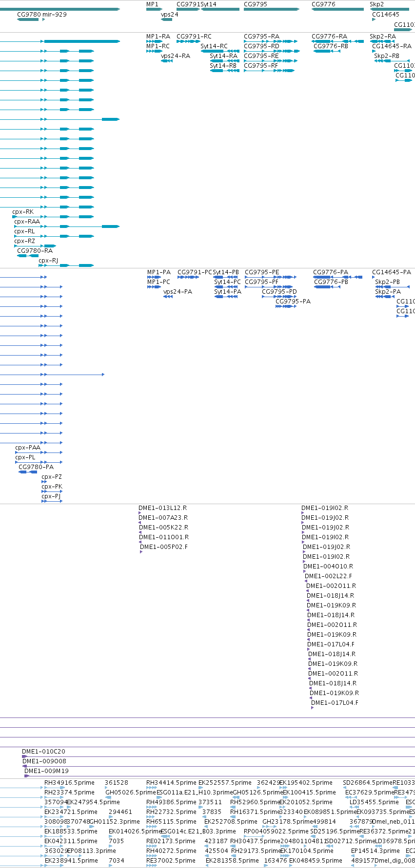Click BAC clone DME1-009M19

click(x=46, y=771)
